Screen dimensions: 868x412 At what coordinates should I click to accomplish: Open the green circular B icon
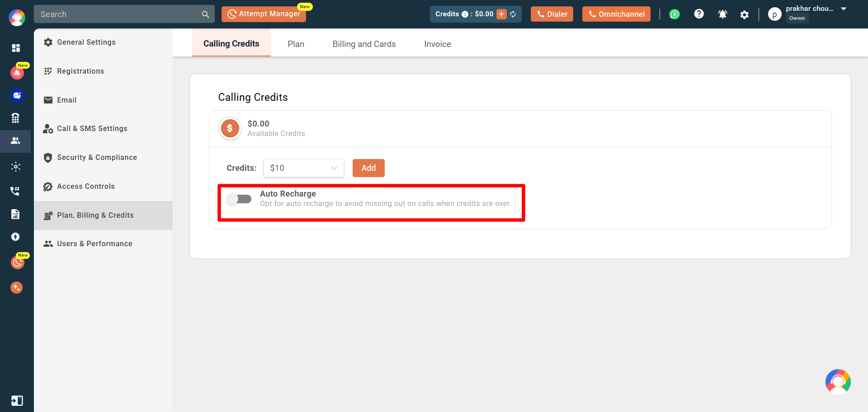click(675, 14)
